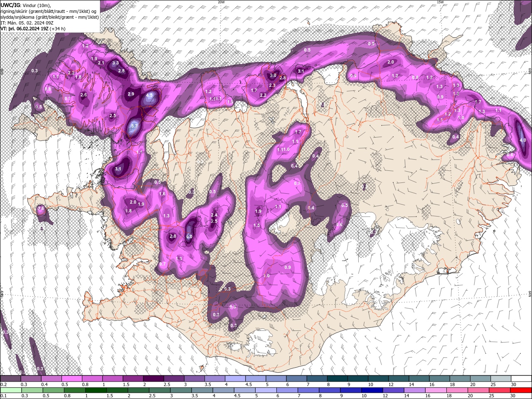The image size is (532, 399).
Task: Click the 5.7 snowfall maximum label
Action: (134, 126)
